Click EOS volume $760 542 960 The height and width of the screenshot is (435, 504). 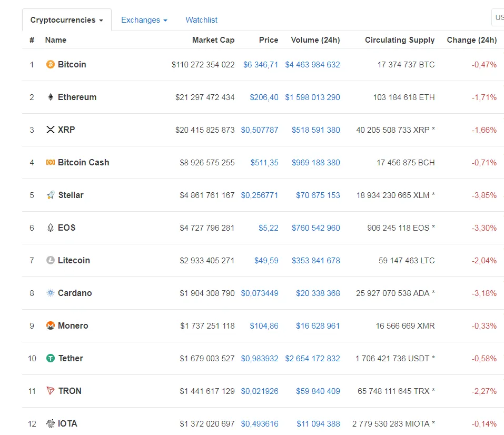pyautogui.click(x=316, y=228)
